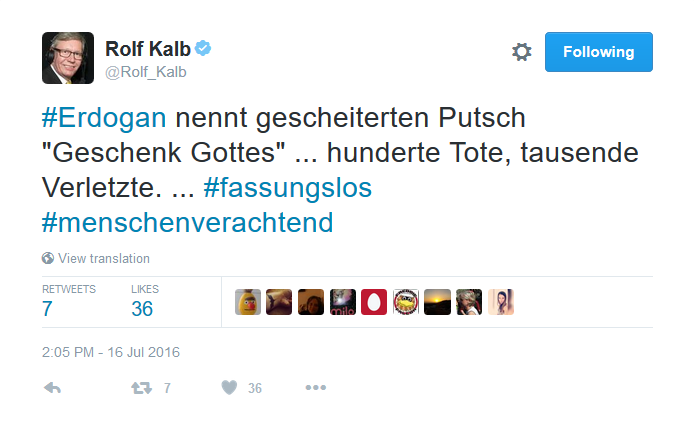Image resolution: width=694 pixels, height=433 pixels.
Task: Open the @Rolf_Kalb handle link
Action: 146,72
